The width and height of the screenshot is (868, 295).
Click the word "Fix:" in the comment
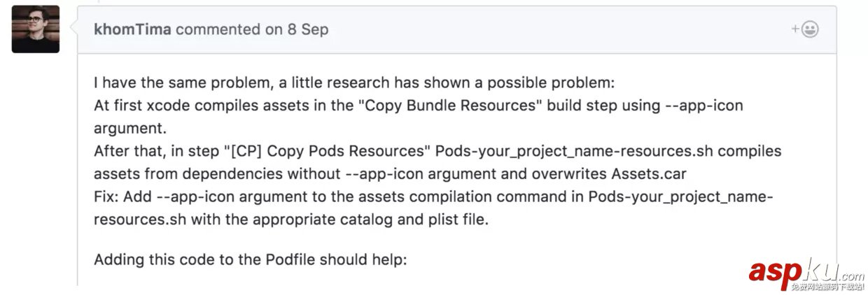106,196
